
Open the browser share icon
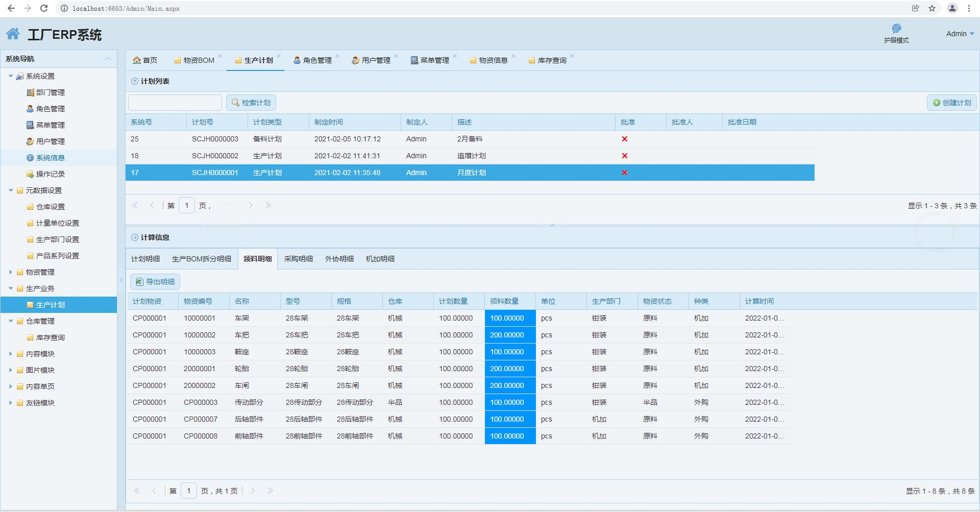coord(916,8)
